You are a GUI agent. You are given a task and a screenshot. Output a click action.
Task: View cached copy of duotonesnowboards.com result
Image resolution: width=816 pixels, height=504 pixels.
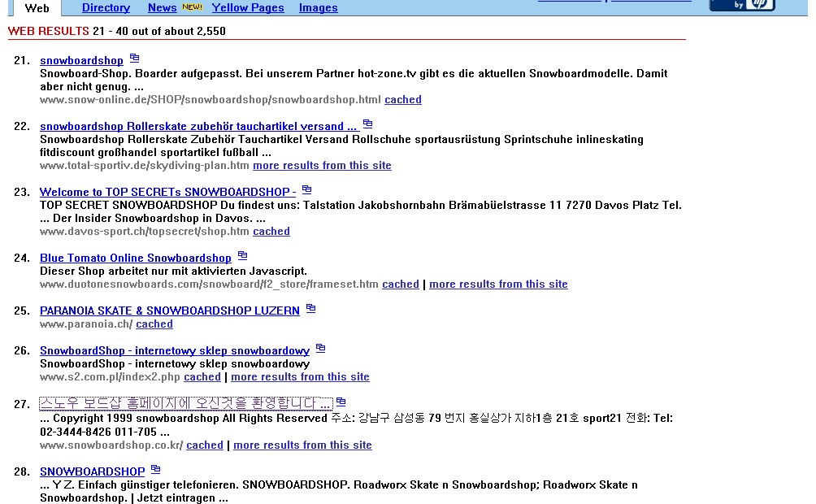[401, 285]
